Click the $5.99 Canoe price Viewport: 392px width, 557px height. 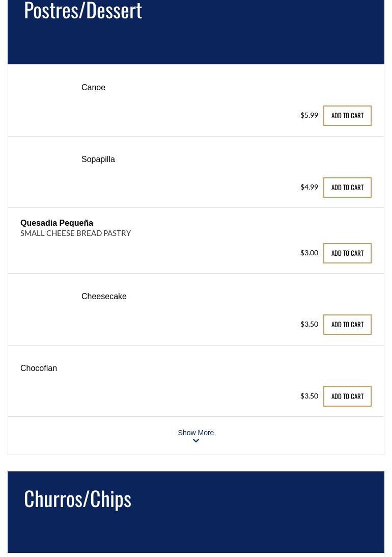pos(309,115)
